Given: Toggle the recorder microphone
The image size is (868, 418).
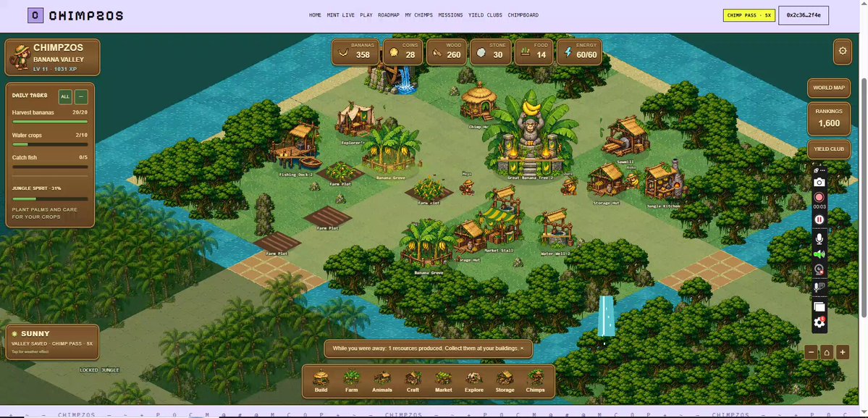Looking at the screenshot, I should click(819, 238).
